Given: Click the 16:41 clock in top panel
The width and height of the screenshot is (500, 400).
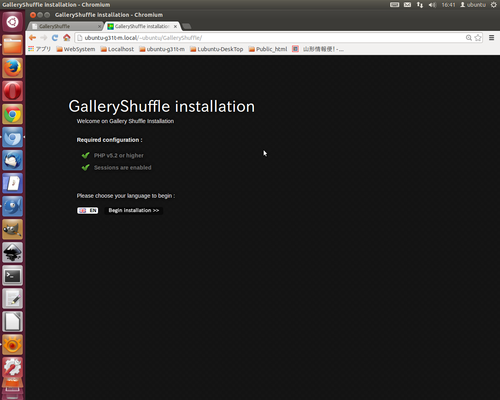Looking at the screenshot, I should click(448, 5).
